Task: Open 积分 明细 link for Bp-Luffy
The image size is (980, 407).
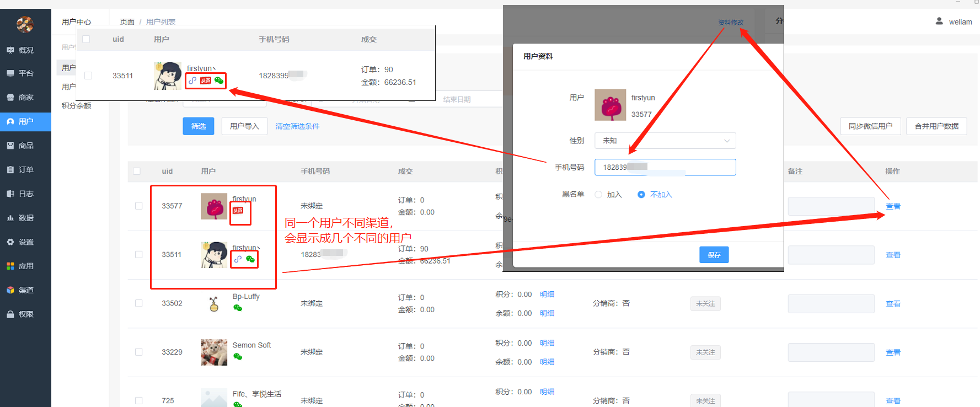Action: tap(547, 294)
